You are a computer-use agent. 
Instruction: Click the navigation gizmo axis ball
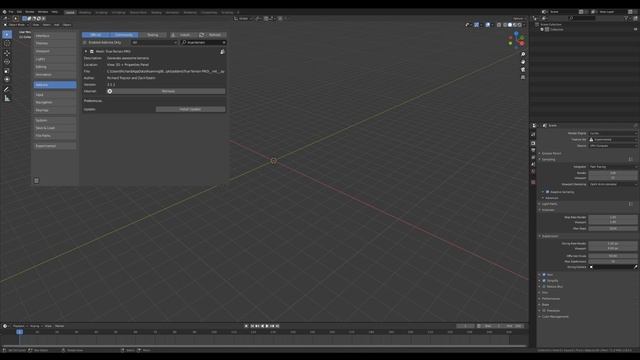tap(516, 40)
